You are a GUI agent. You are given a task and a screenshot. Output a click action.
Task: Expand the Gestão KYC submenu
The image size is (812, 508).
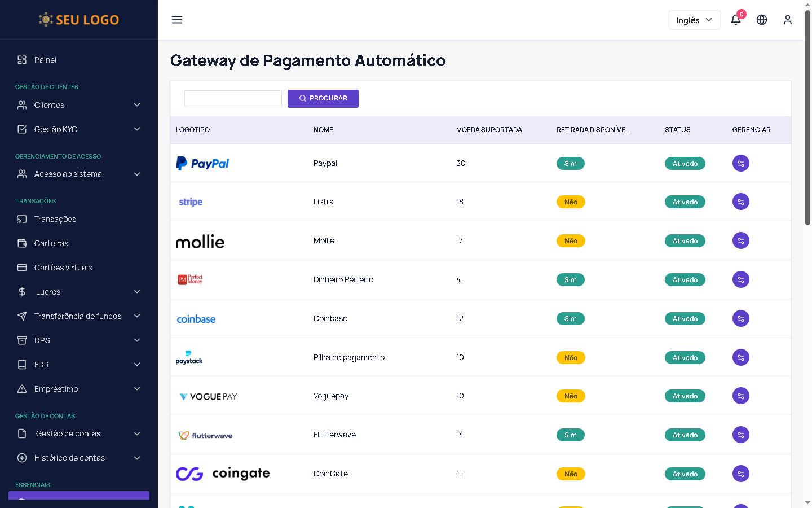click(79, 129)
